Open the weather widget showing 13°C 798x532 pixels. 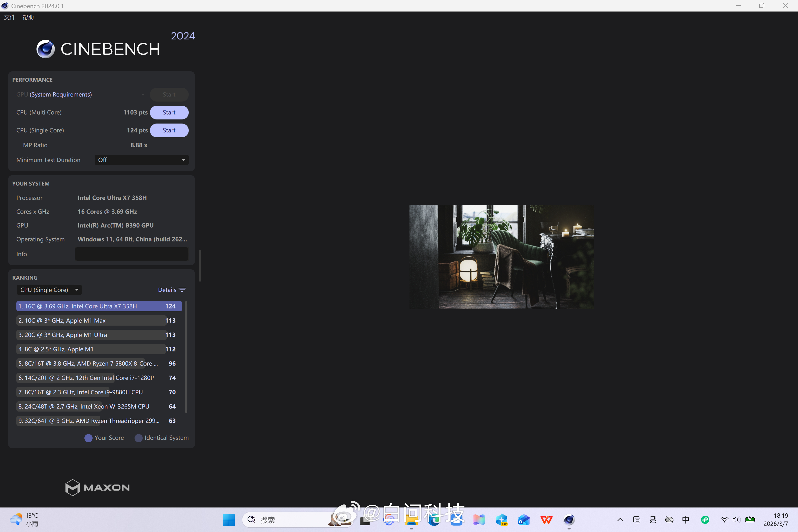[x=24, y=519]
